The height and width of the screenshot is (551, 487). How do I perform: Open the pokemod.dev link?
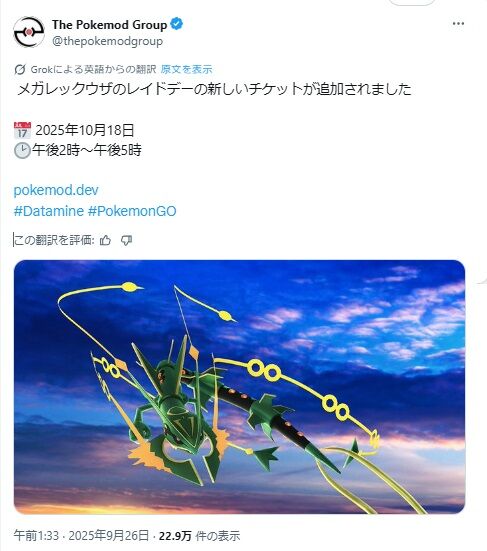[56, 190]
